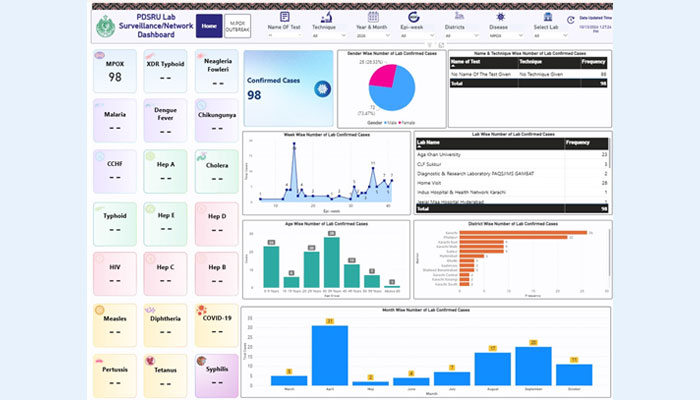Click the Technique microscope icon
This screenshot has height=400, width=700.
point(327,17)
